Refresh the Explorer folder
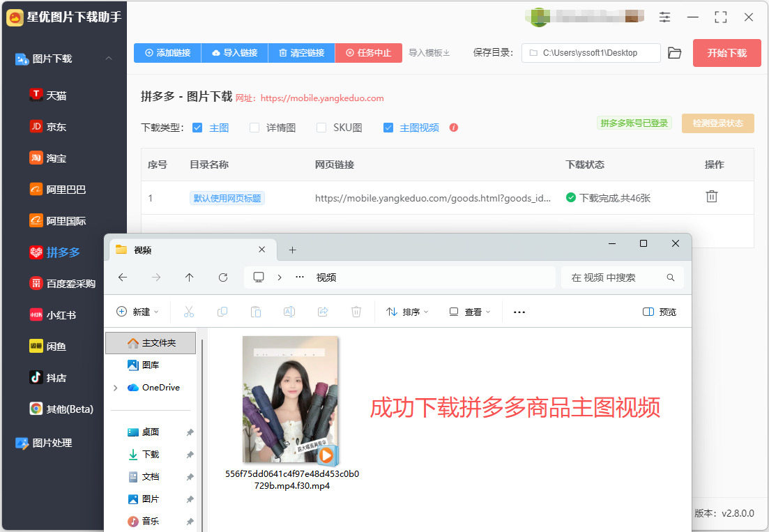Viewport: 769px width, 532px height. [x=223, y=278]
